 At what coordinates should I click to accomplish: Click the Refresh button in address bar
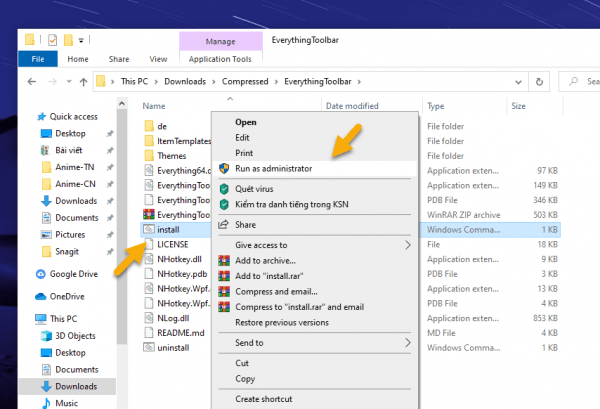(539, 81)
